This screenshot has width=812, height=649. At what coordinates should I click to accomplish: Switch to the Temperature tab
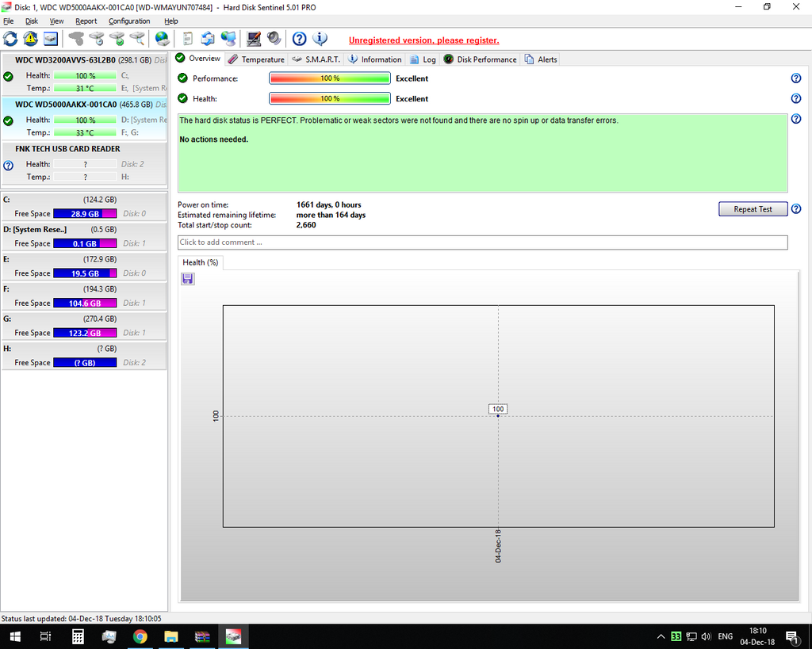coord(256,59)
